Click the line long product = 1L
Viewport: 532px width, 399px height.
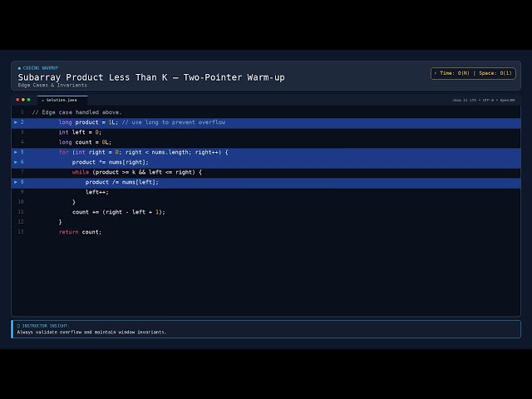[x=88, y=122]
